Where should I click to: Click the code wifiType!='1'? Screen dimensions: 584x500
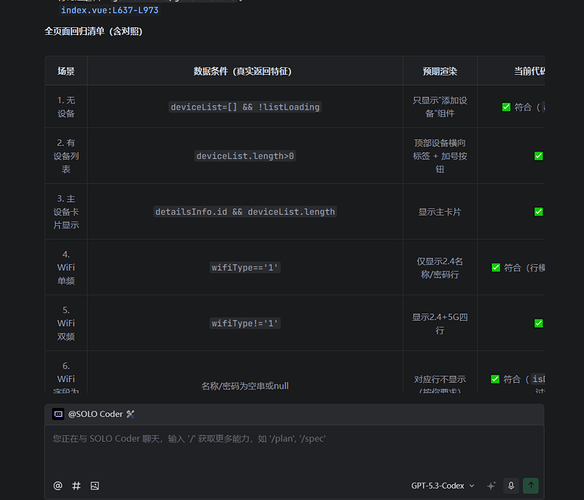[x=245, y=323]
